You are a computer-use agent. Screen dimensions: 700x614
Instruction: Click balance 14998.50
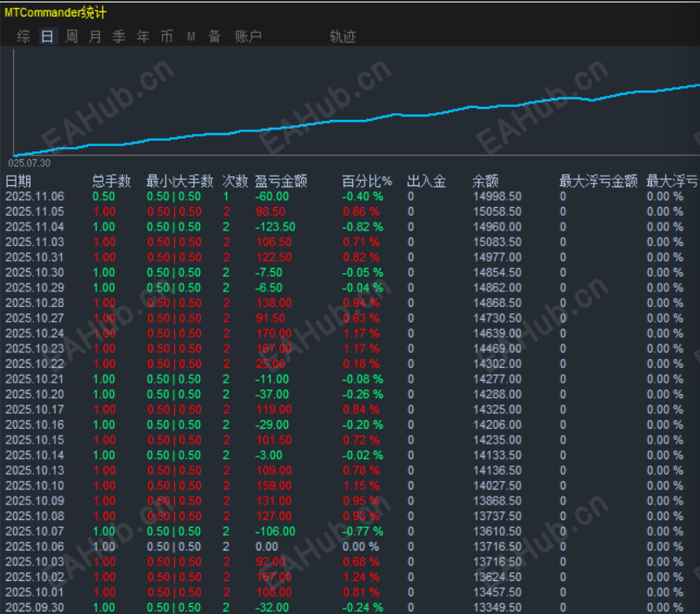click(x=497, y=197)
